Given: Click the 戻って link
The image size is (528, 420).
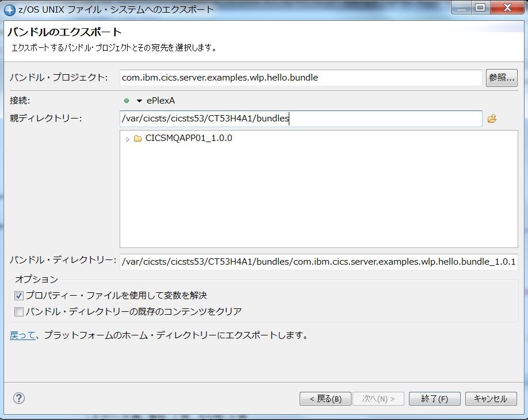Looking at the screenshot, I should 22,335.
